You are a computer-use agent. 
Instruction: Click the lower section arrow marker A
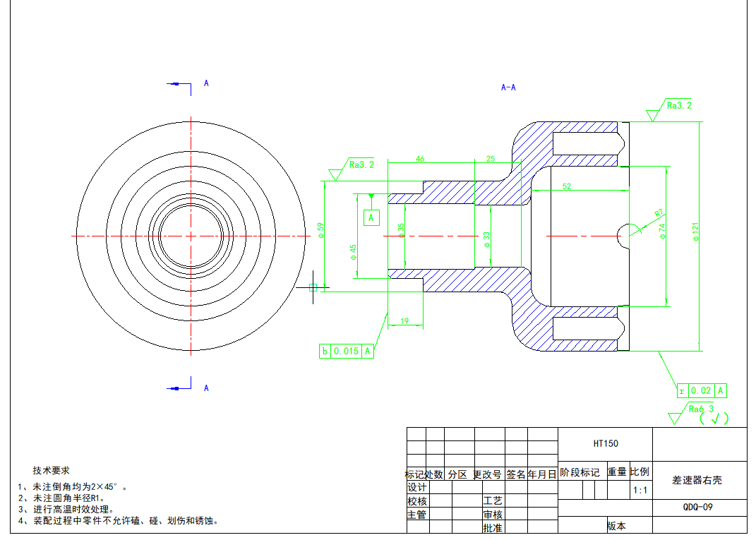pos(182,387)
